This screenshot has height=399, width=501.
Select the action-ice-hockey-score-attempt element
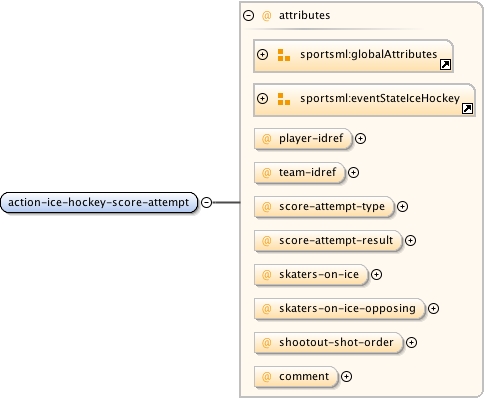(99, 202)
